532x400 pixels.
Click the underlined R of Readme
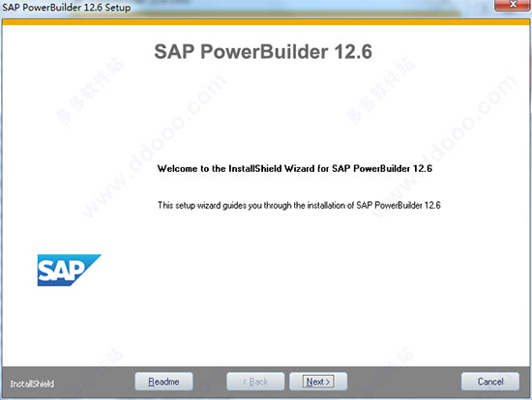151,382
